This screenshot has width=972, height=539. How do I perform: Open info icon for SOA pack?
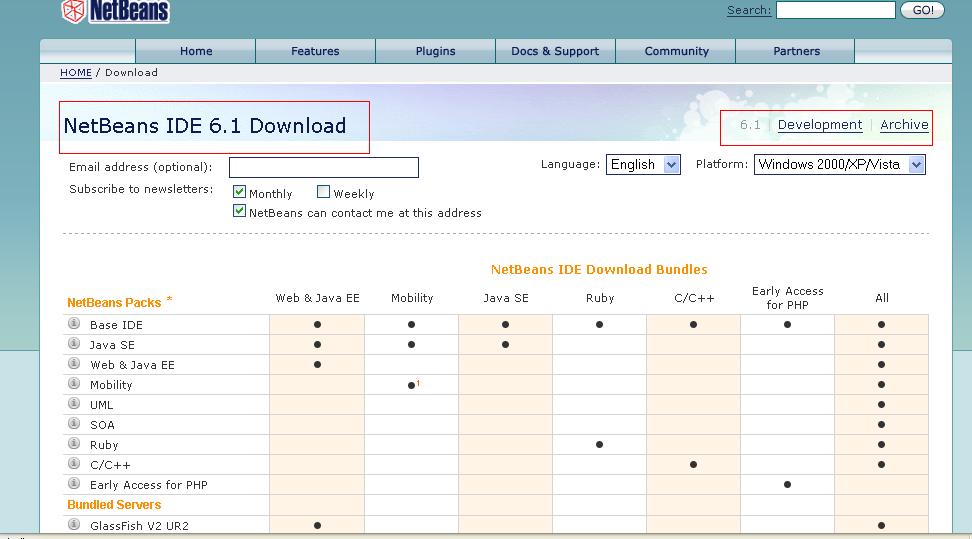(x=74, y=423)
